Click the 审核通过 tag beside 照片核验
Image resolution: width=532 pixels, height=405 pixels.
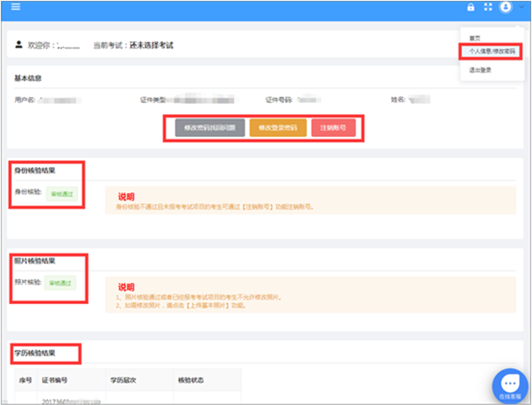[x=60, y=283]
